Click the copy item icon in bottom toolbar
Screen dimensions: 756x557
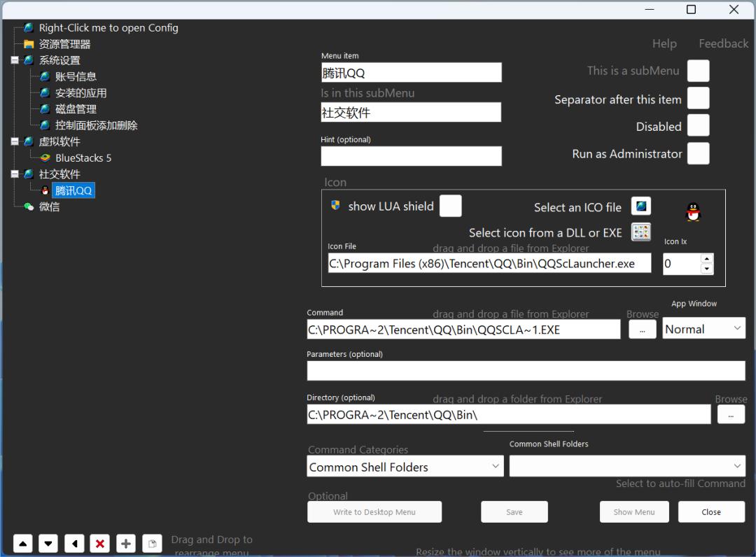point(152,544)
